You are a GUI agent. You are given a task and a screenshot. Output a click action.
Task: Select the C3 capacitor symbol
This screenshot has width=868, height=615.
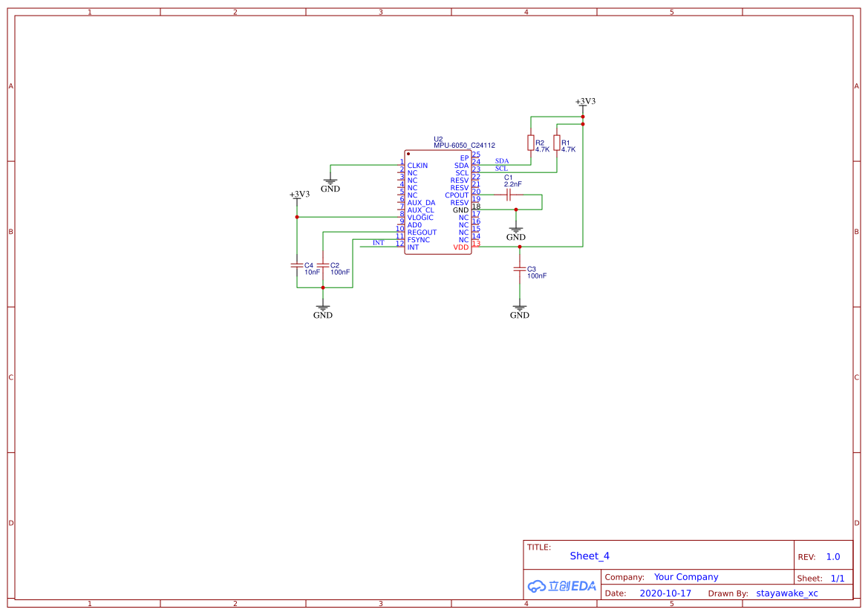[519, 269]
